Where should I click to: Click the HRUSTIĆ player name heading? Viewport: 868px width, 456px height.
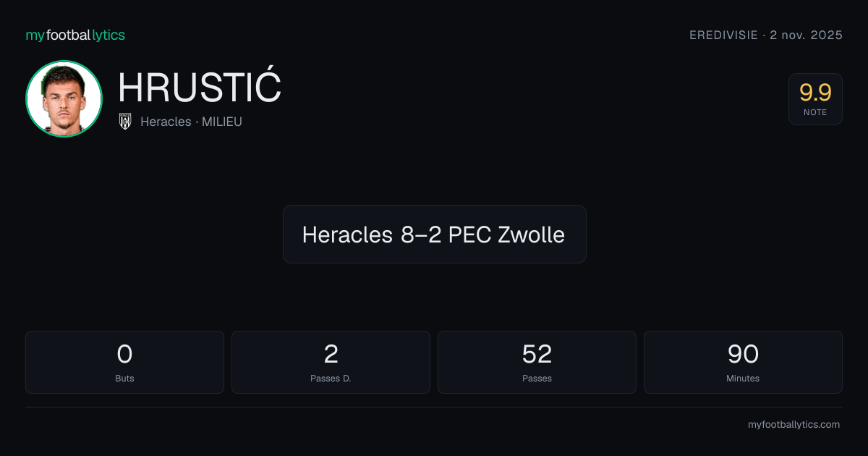click(200, 88)
